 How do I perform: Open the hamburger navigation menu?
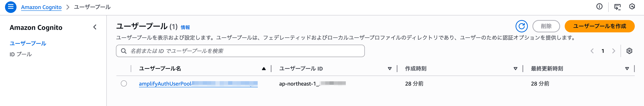click(11, 7)
